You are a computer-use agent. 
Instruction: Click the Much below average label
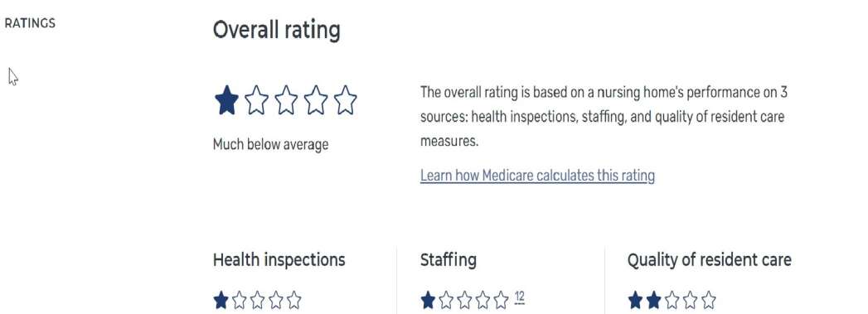(x=271, y=145)
